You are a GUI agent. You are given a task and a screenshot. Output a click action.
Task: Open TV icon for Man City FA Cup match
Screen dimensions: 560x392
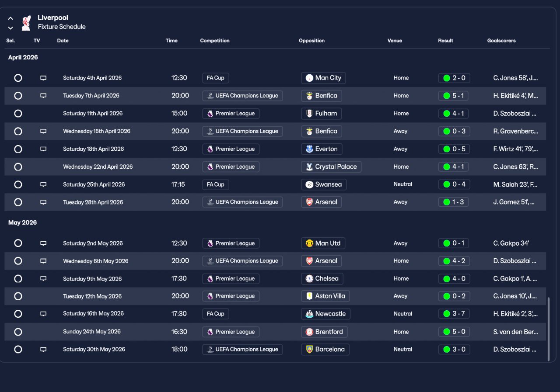[43, 78]
